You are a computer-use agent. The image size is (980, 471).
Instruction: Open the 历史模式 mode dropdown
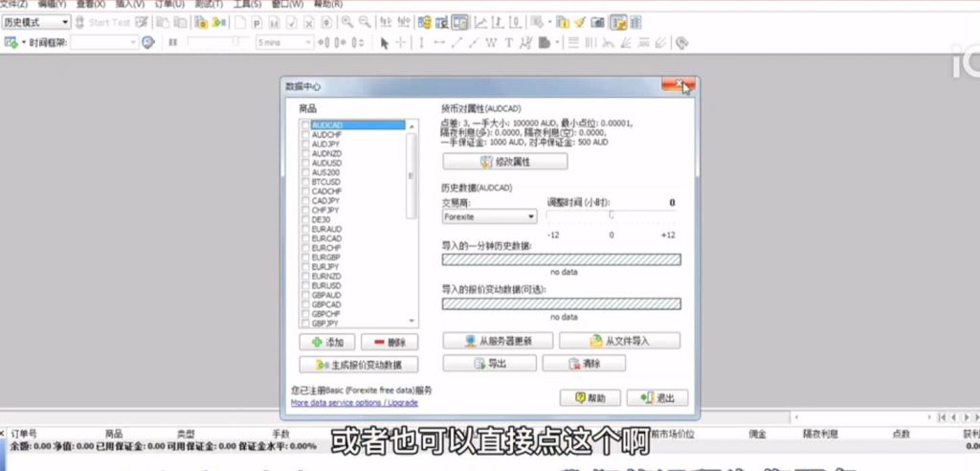(36, 23)
